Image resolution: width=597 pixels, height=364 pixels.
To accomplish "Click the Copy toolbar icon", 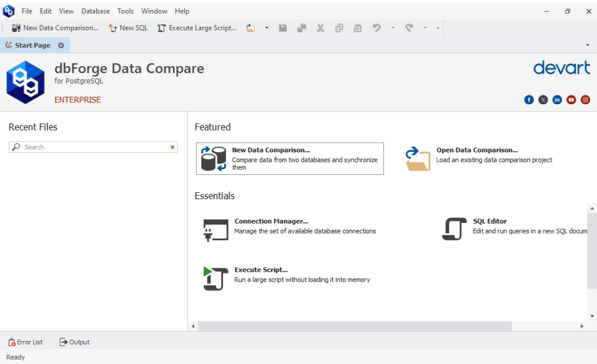I will pos(339,28).
